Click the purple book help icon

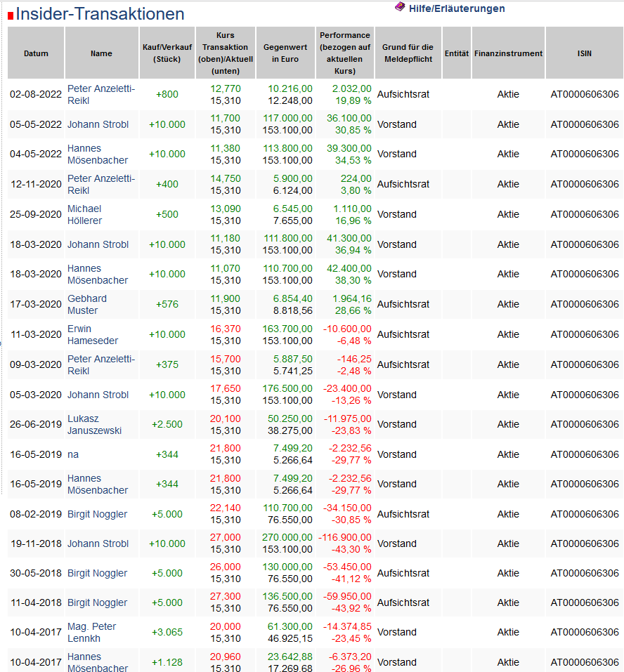pyautogui.click(x=400, y=7)
